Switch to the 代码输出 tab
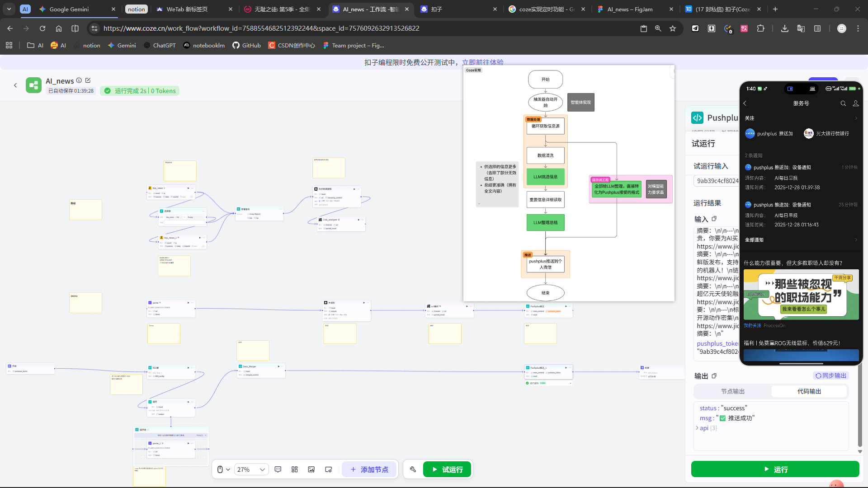 tap(809, 391)
